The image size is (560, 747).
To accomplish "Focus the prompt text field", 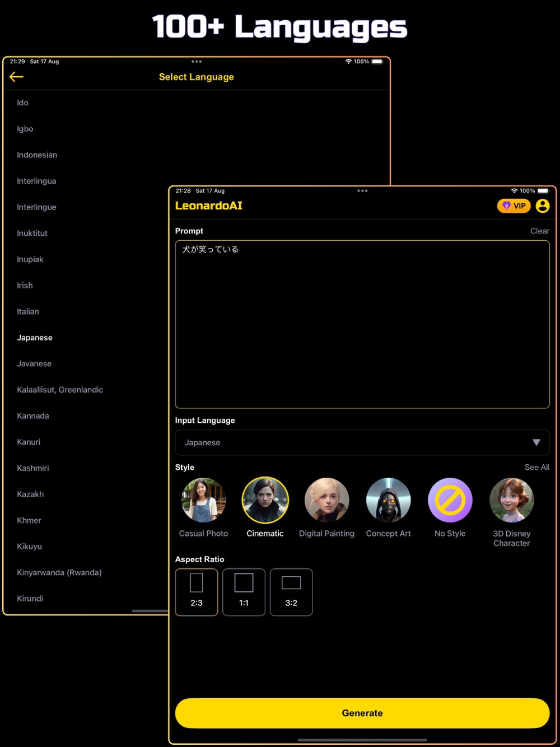I will 362,324.
